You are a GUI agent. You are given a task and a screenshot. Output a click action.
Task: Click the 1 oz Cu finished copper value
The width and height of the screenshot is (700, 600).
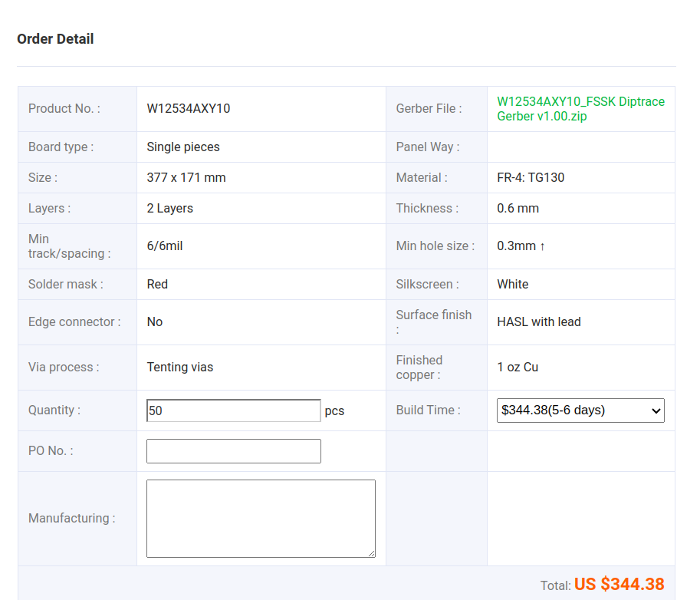[518, 368]
